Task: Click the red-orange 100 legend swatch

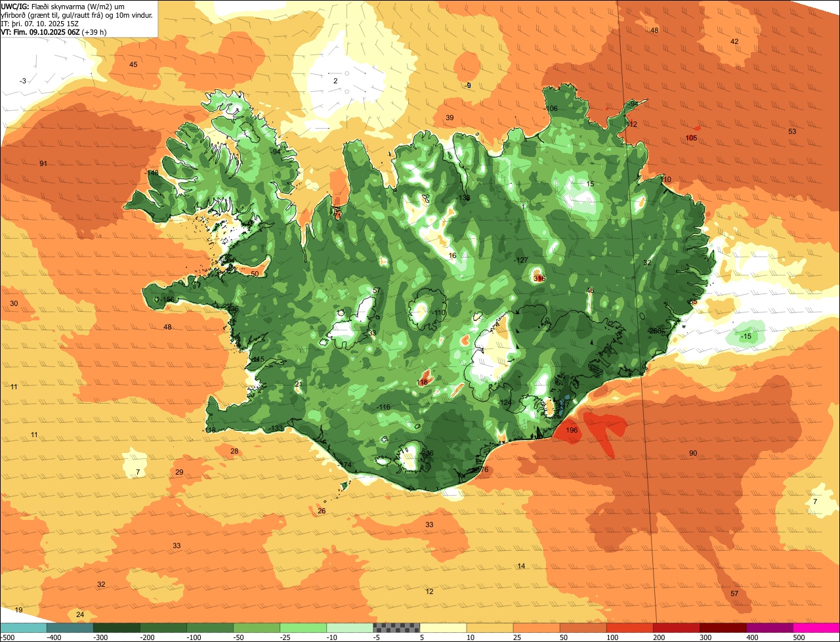Action: (630, 628)
